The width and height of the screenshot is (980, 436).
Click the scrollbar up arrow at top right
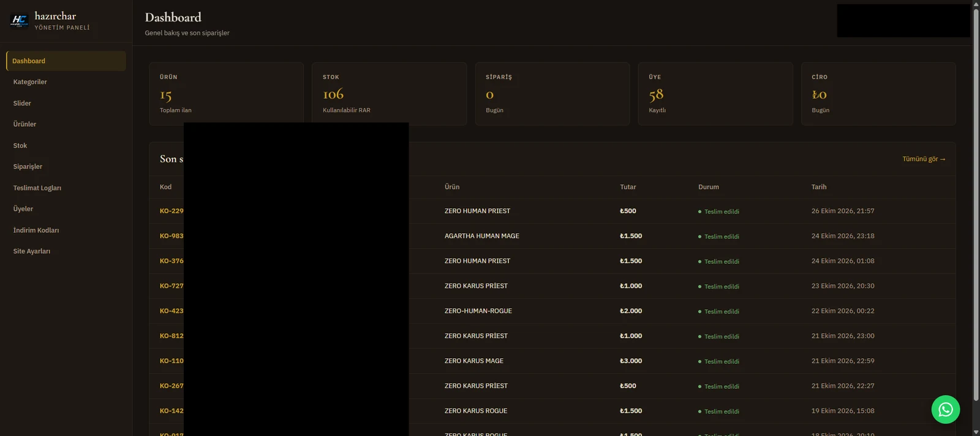tap(976, 4)
